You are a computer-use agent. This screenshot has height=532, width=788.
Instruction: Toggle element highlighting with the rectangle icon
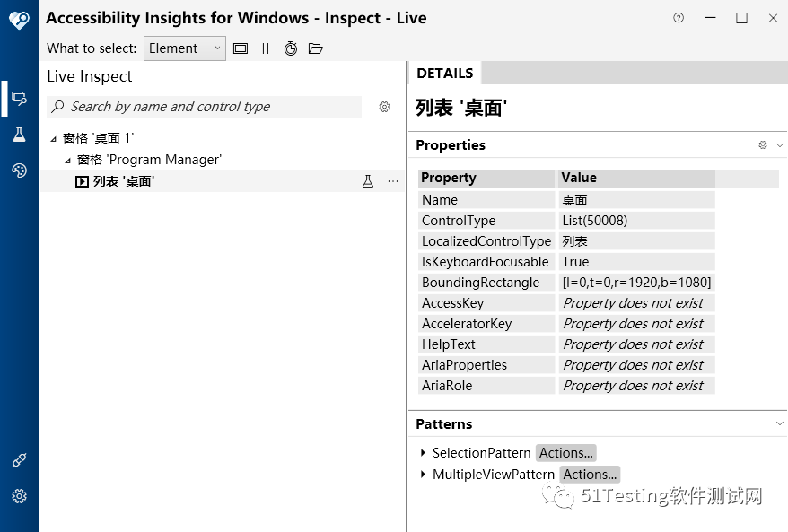(x=239, y=48)
